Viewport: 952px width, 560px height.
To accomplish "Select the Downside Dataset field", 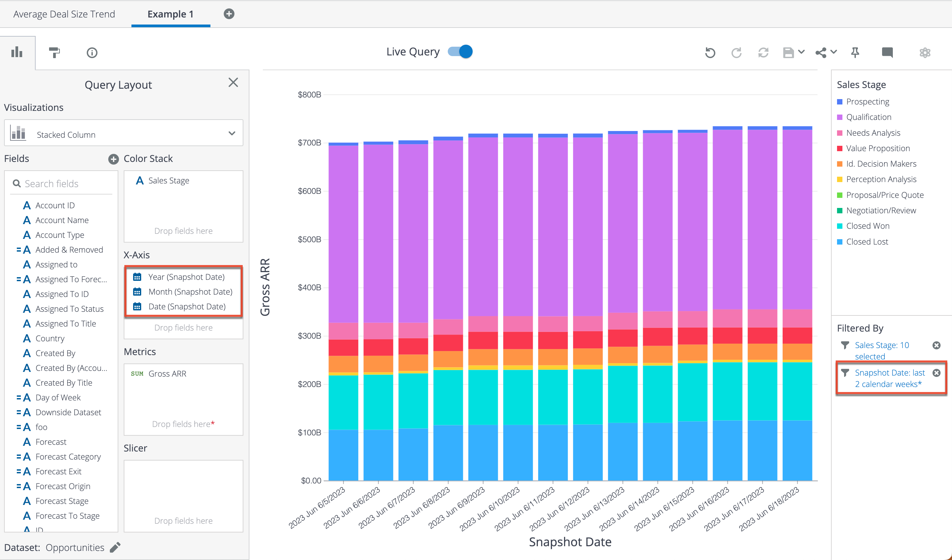I will pos(68,412).
